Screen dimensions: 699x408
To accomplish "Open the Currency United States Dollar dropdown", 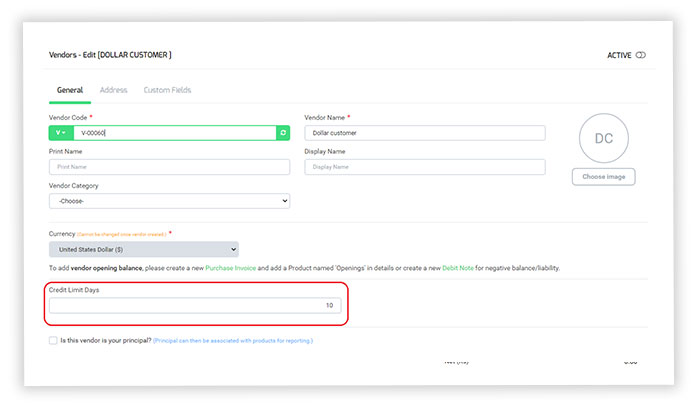I will 144,249.
